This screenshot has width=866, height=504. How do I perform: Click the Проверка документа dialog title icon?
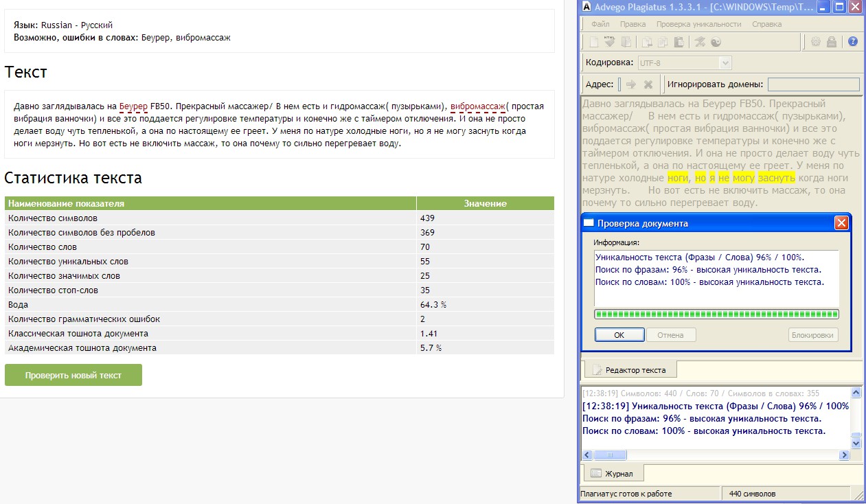589,223
